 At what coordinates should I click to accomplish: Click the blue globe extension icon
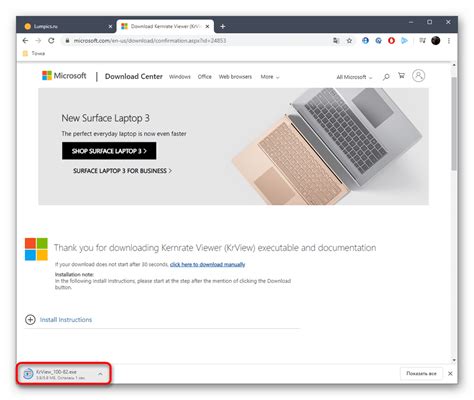coord(365,41)
